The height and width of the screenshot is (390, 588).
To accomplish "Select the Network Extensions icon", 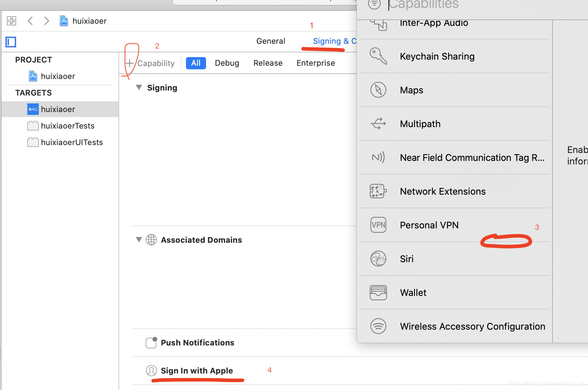I will pyautogui.click(x=378, y=191).
